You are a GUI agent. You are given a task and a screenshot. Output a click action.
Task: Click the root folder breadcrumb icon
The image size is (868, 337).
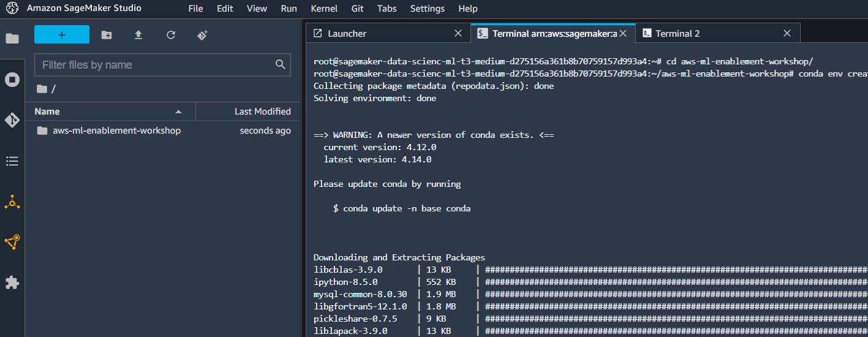click(x=42, y=89)
